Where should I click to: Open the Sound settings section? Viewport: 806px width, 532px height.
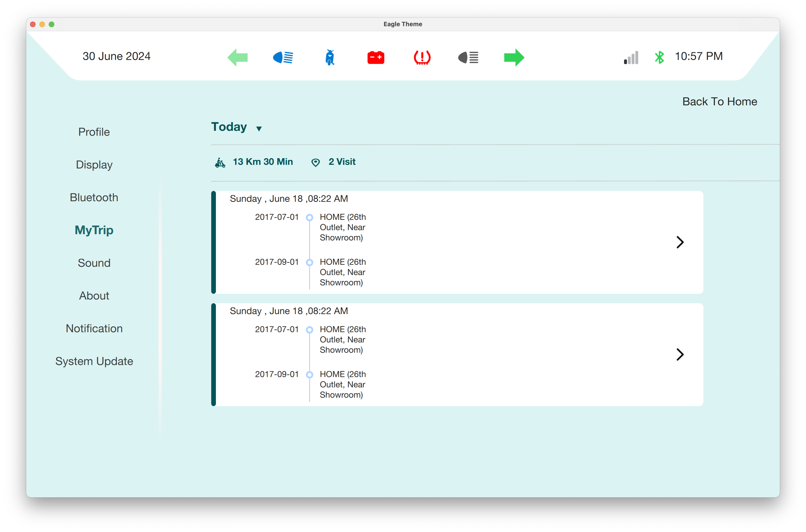pos(94,263)
